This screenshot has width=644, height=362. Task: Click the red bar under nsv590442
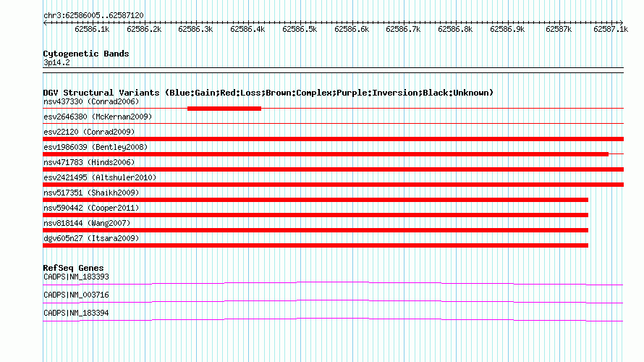315,215
